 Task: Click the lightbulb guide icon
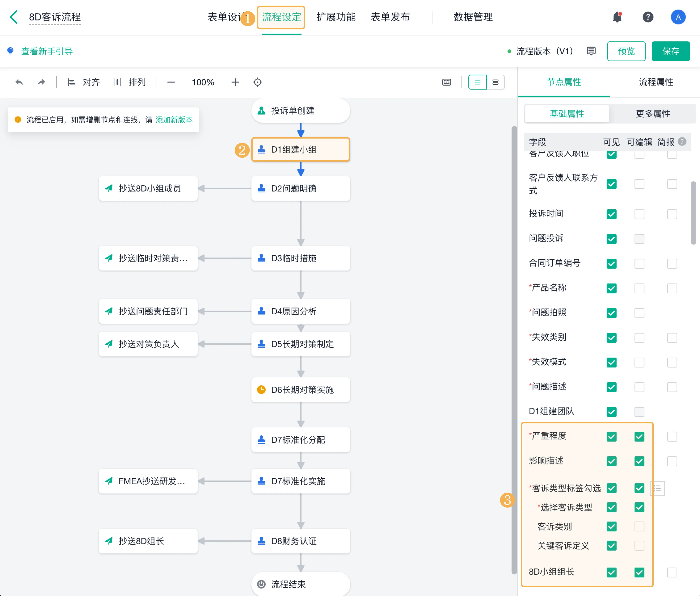click(x=10, y=51)
